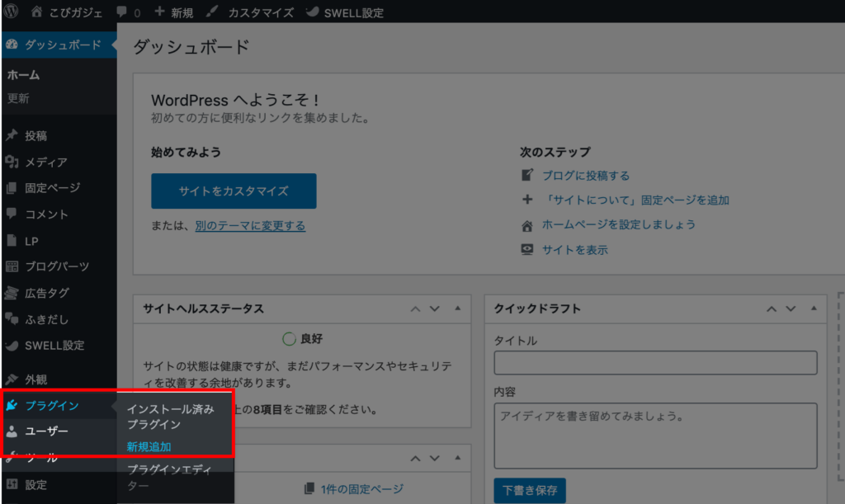The height and width of the screenshot is (504, 845).
Task: Click the media icon beside メディア
Action: click(12, 162)
